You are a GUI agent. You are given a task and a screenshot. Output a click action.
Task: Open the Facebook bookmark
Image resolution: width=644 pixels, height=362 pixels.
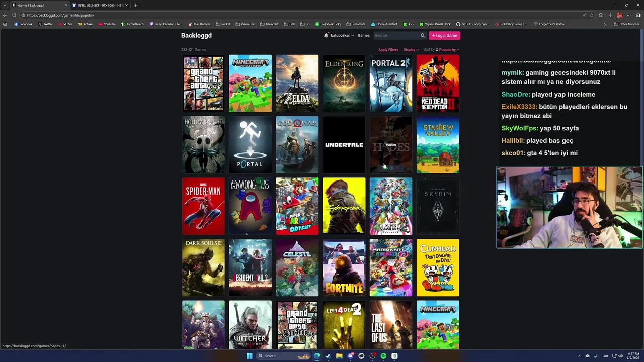23,24
